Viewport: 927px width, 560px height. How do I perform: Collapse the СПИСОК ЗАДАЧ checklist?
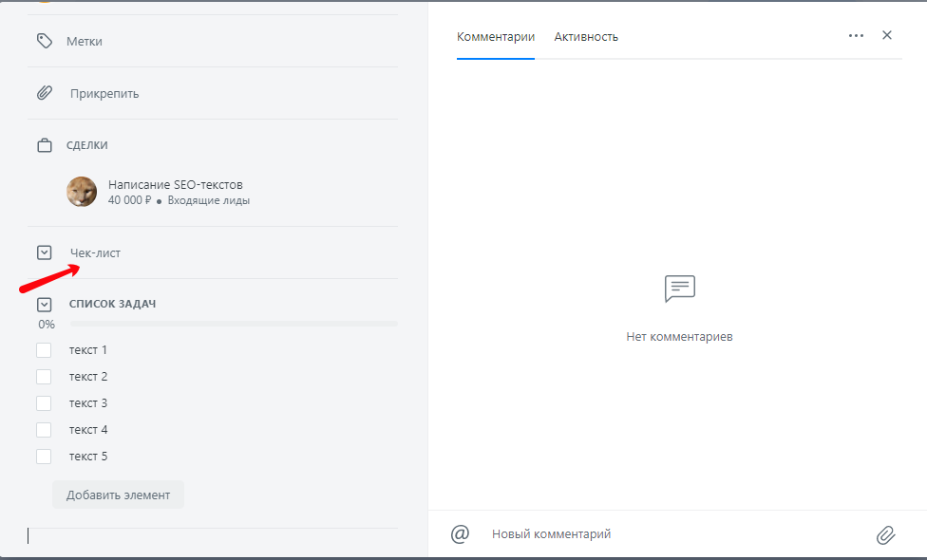coord(45,305)
